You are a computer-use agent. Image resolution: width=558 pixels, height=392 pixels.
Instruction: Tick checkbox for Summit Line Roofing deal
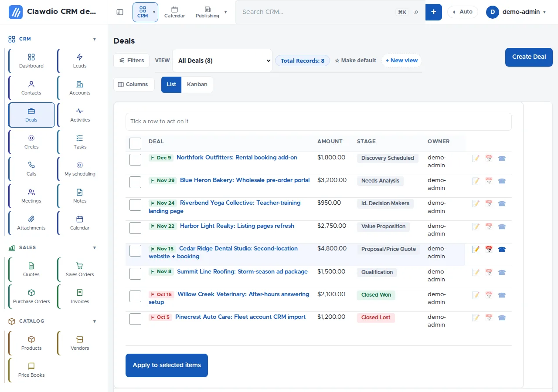(x=135, y=274)
